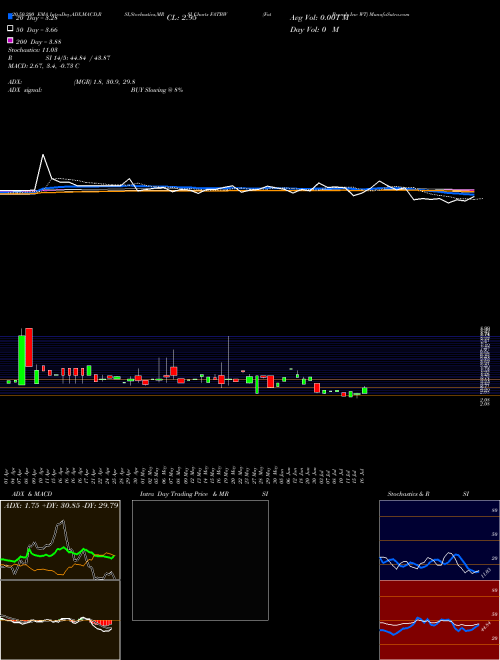The image size is (500, 660).
Task: Click the 'MACD: 2.67, 3.4, -0.73 C' readout
Action: coord(44,66)
